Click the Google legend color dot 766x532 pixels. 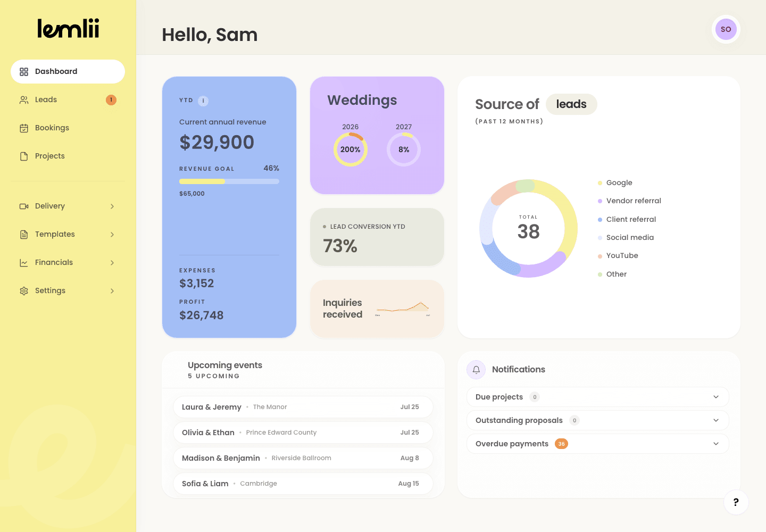pyautogui.click(x=600, y=183)
